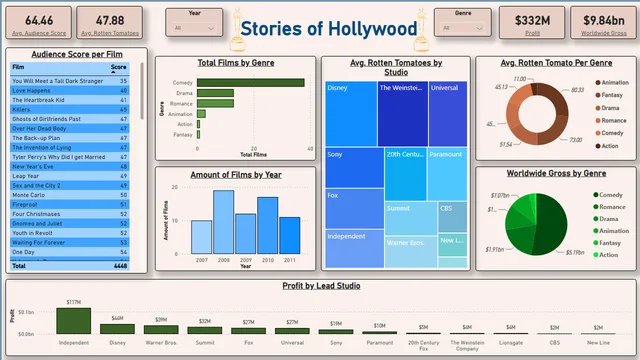Click the $5.19bn Comedy pie slice
This screenshot has height=360, width=640.
pos(552,224)
